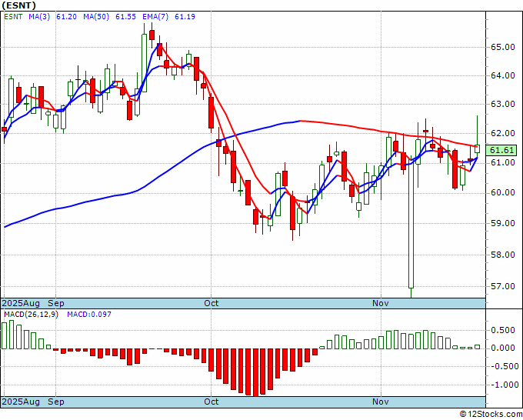Click the EMA(7) value 61.19
This screenshot has width=523, height=420.
(185, 17)
